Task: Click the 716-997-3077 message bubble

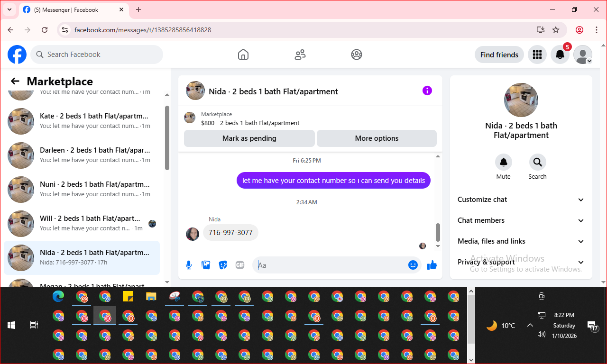Action: click(231, 233)
